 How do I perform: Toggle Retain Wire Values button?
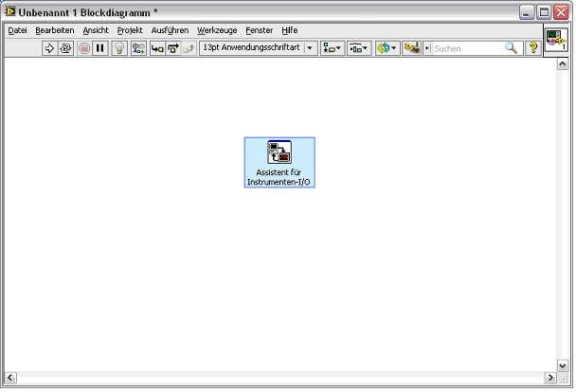click(138, 48)
